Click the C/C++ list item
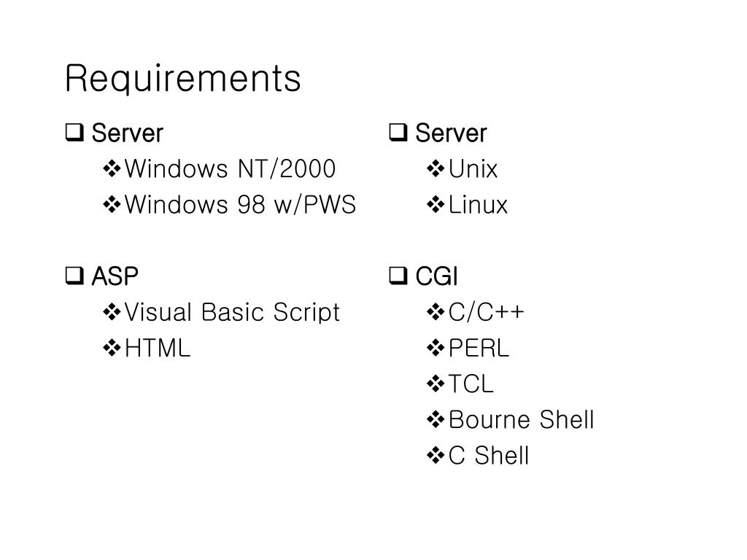This screenshot has width=747, height=560. 486,312
